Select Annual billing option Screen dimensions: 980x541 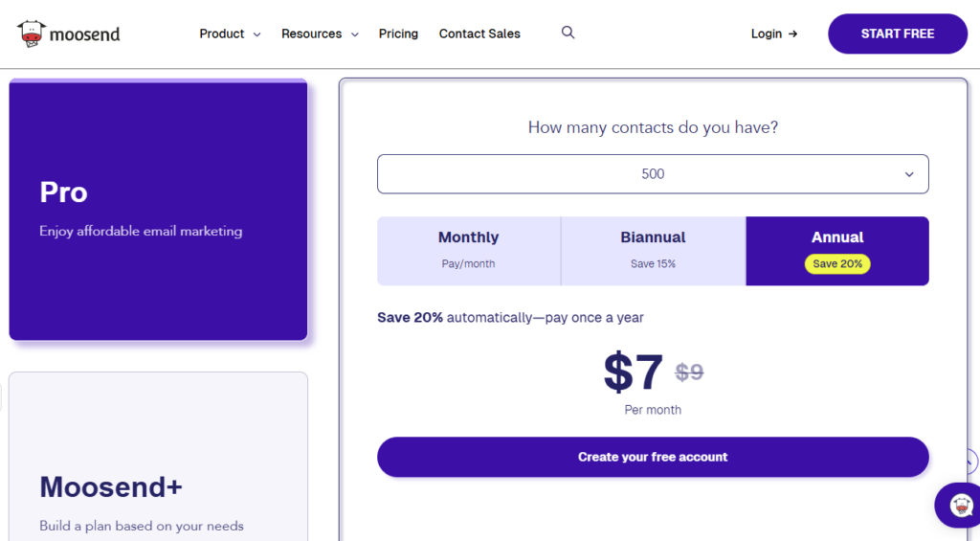pos(836,251)
